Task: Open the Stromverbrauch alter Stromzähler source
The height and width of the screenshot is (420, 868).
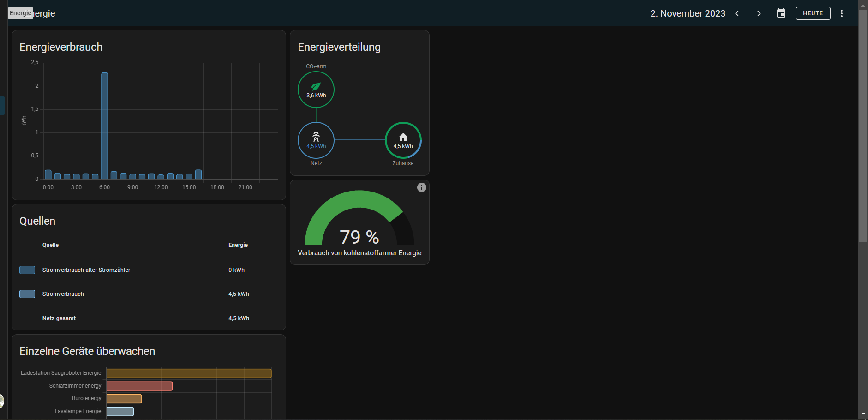Action: 86,270
